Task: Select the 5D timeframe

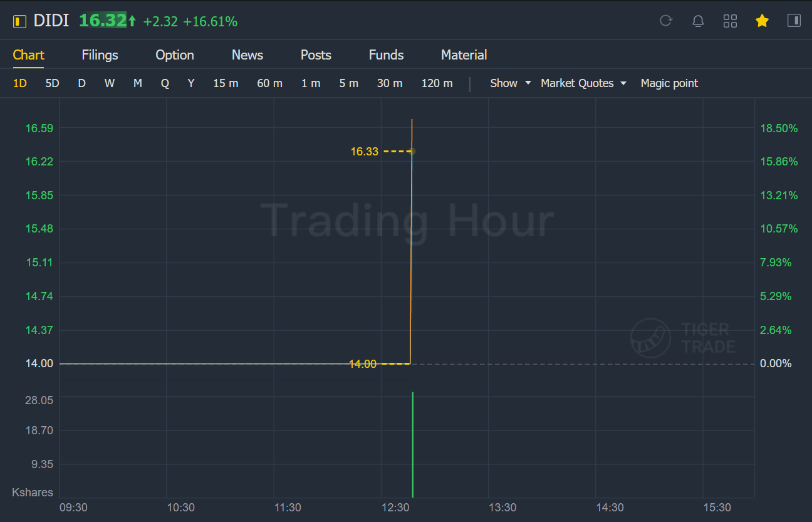Action: (53, 83)
